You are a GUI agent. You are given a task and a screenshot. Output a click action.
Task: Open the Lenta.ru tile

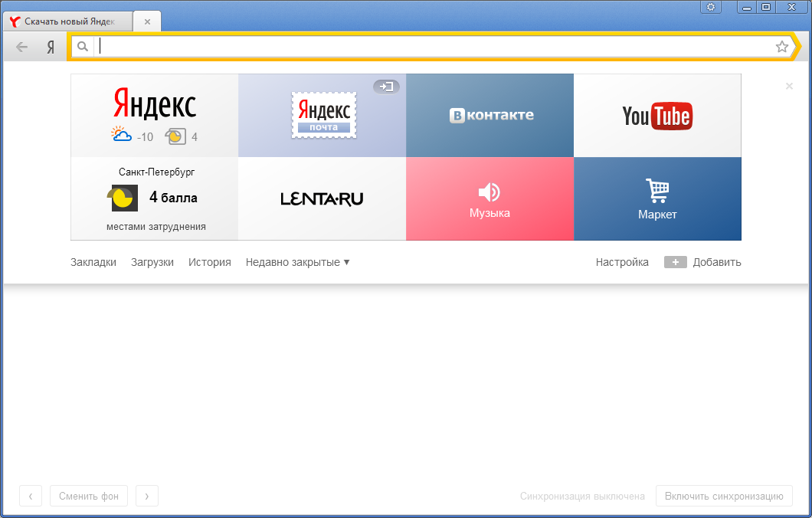322,199
